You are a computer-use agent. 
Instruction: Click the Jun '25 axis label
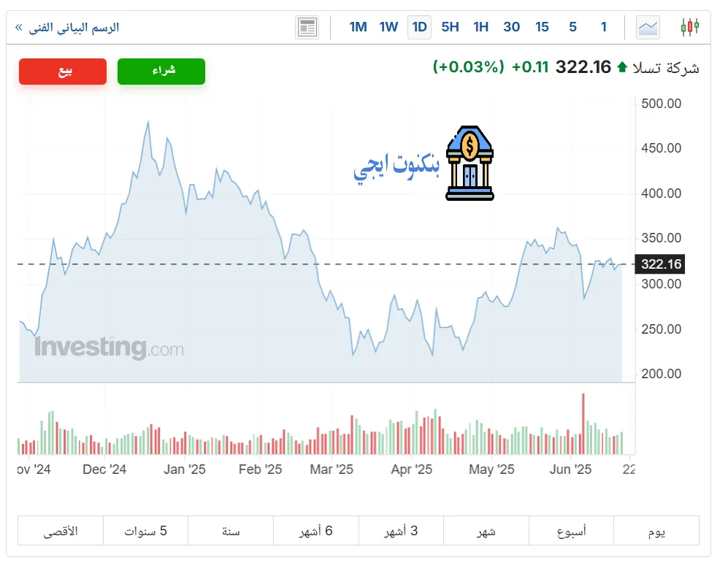point(570,470)
